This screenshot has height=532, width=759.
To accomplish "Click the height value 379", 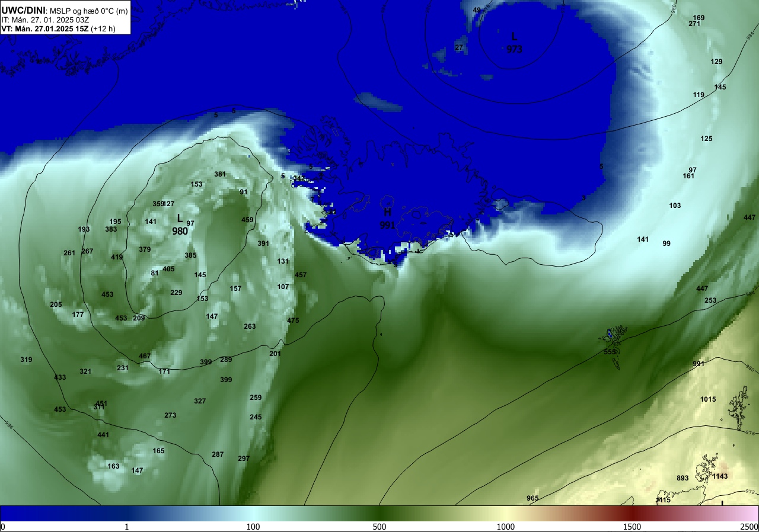I will 145,249.
